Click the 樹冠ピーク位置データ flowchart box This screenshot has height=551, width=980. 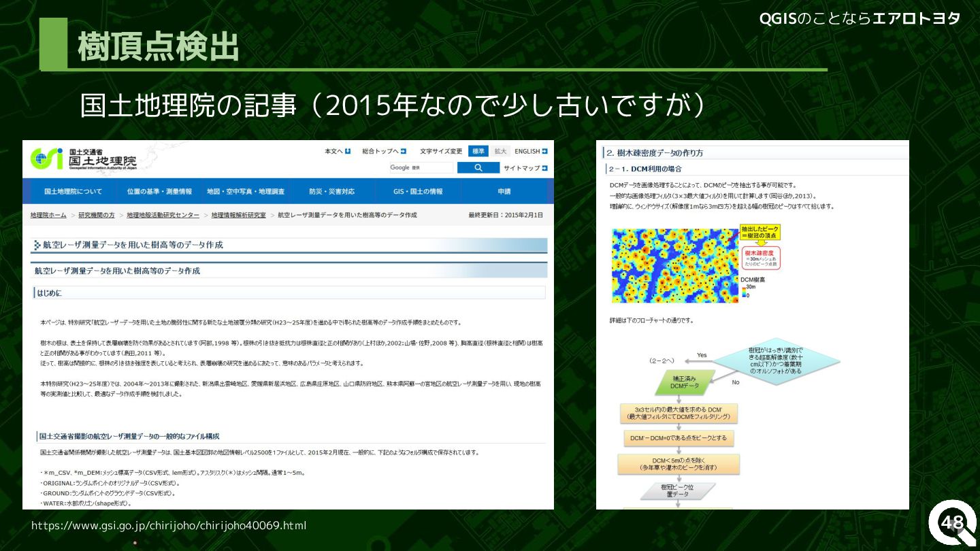click(679, 490)
